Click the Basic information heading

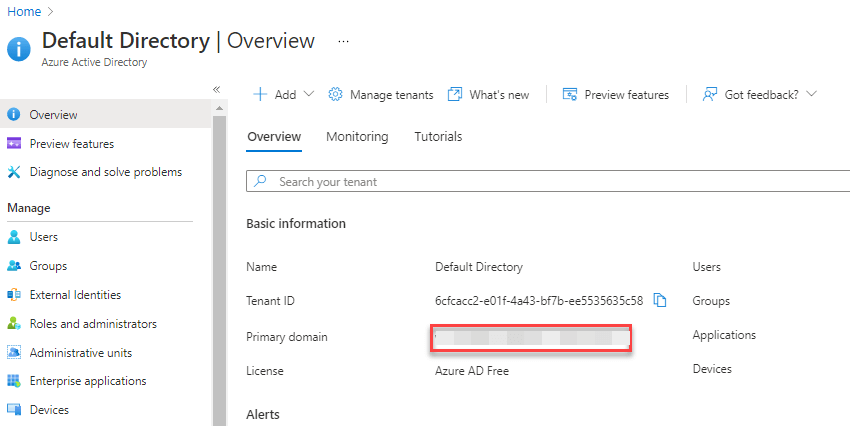point(296,224)
